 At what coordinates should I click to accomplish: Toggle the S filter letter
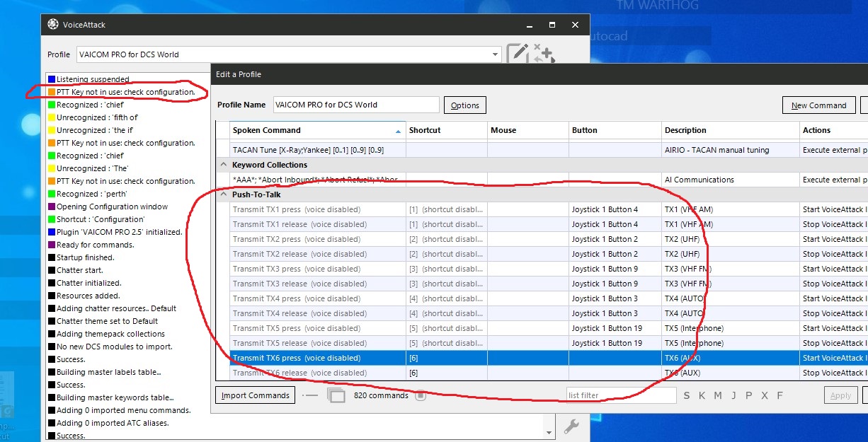[687, 395]
